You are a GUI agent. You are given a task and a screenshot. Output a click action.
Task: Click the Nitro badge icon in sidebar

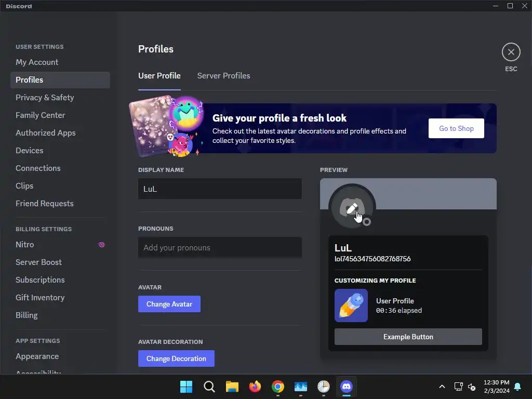(101, 245)
